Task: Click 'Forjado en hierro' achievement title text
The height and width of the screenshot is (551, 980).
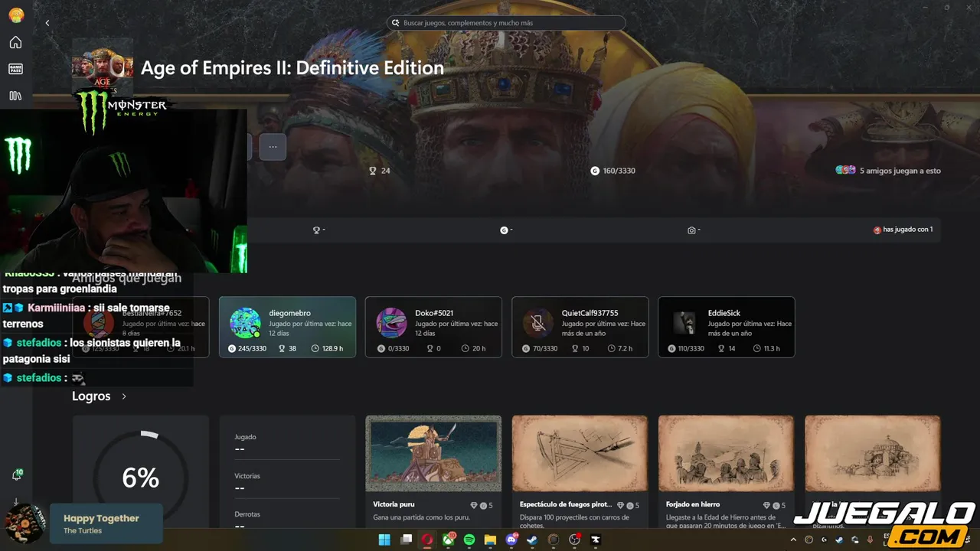Action: pyautogui.click(x=693, y=505)
